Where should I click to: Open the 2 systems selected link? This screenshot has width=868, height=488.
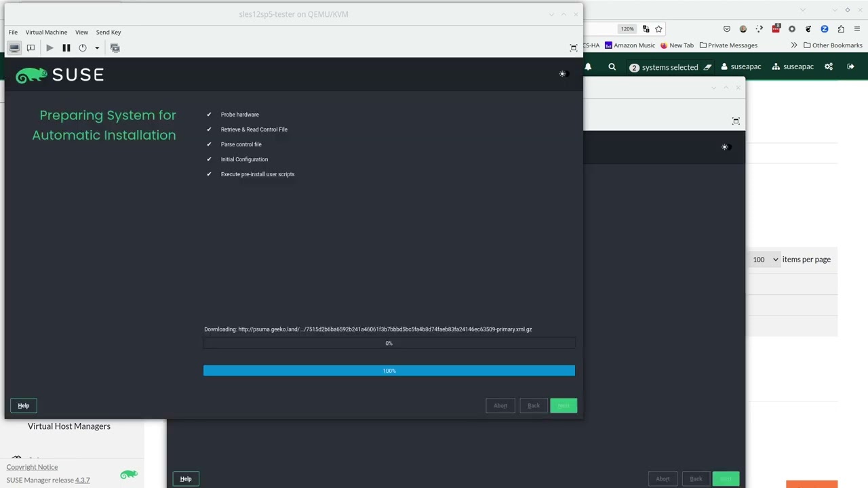664,67
